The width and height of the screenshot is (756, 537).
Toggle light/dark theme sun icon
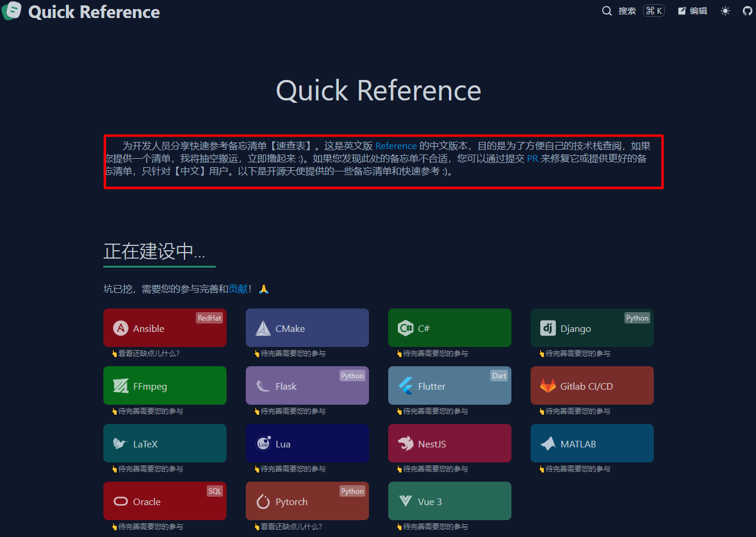click(x=725, y=11)
